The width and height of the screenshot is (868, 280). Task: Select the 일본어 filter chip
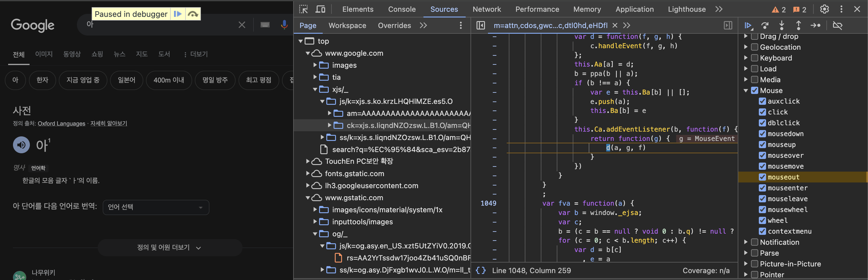[x=126, y=80]
